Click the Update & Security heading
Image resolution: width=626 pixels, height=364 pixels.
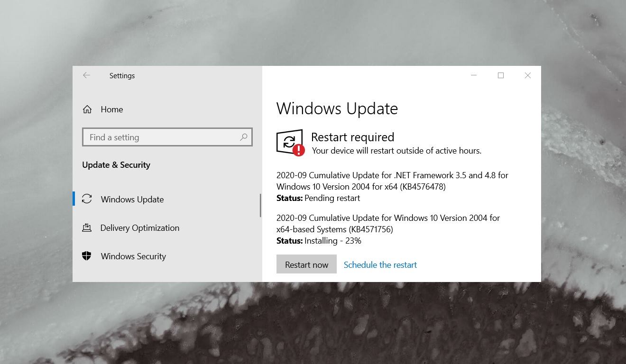(x=116, y=164)
